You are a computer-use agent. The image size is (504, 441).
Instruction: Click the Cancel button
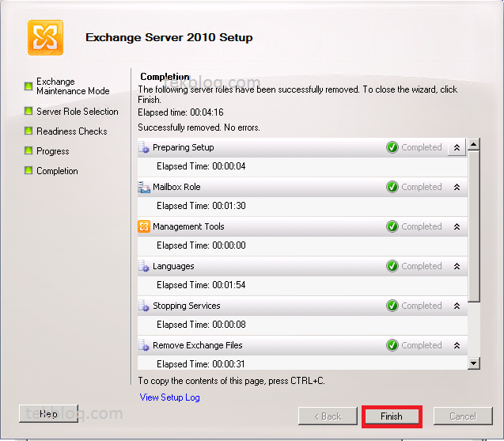(x=463, y=416)
